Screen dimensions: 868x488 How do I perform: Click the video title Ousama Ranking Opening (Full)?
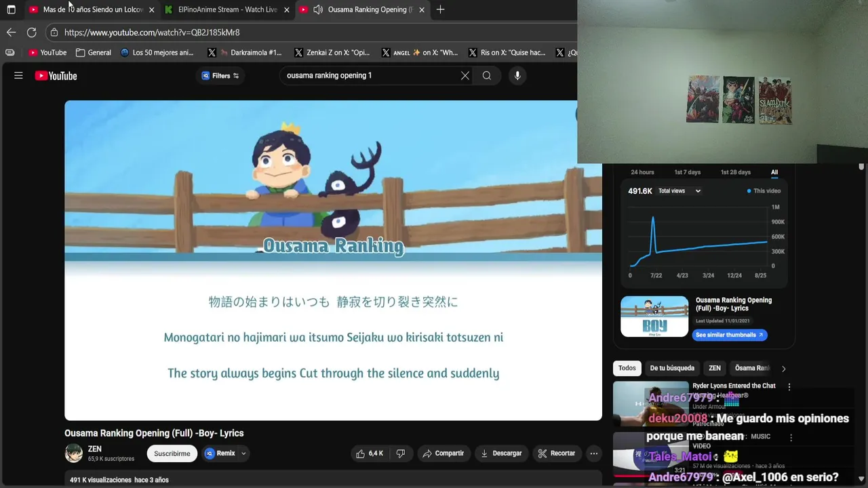(x=154, y=433)
